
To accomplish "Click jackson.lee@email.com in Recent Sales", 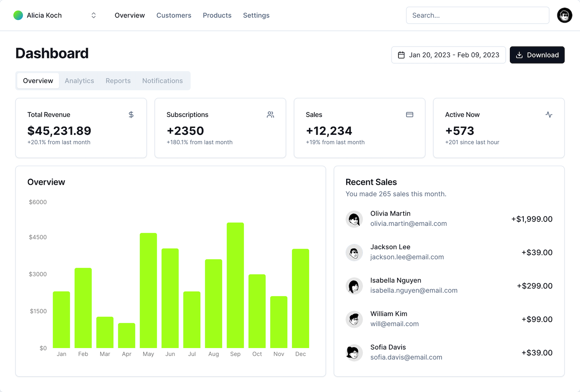I will tap(407, 257).
